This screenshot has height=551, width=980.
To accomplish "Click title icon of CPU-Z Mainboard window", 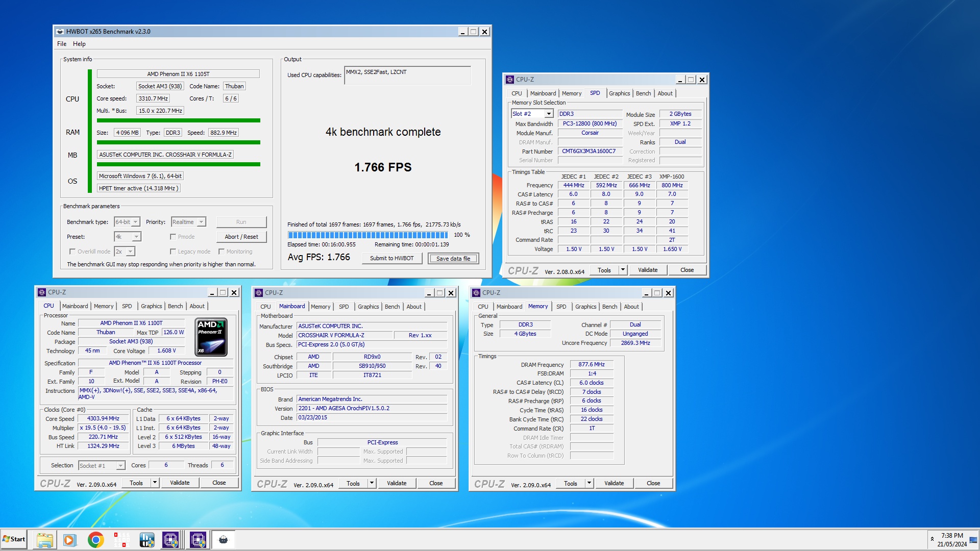I will 259,293.
